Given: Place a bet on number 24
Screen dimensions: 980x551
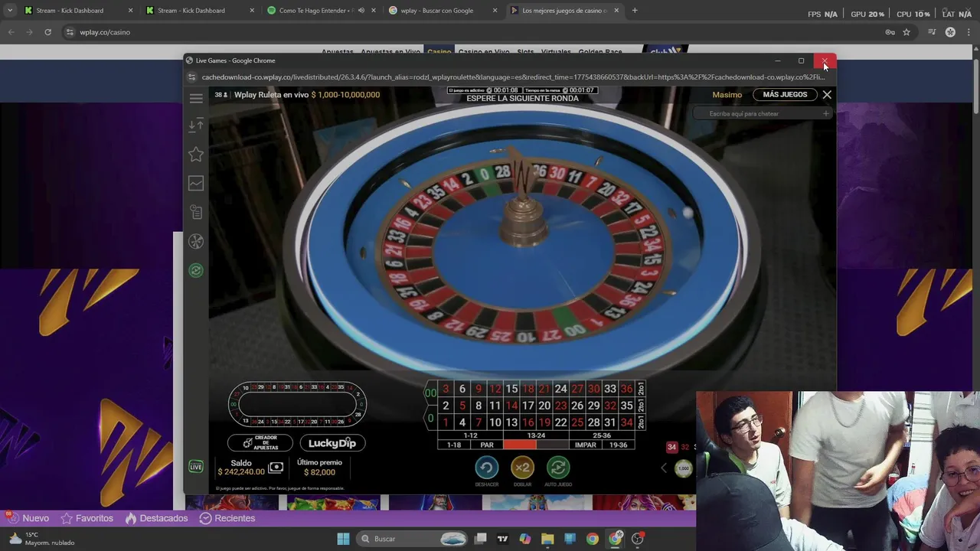Looking at the screenshot, I should 560,389.
